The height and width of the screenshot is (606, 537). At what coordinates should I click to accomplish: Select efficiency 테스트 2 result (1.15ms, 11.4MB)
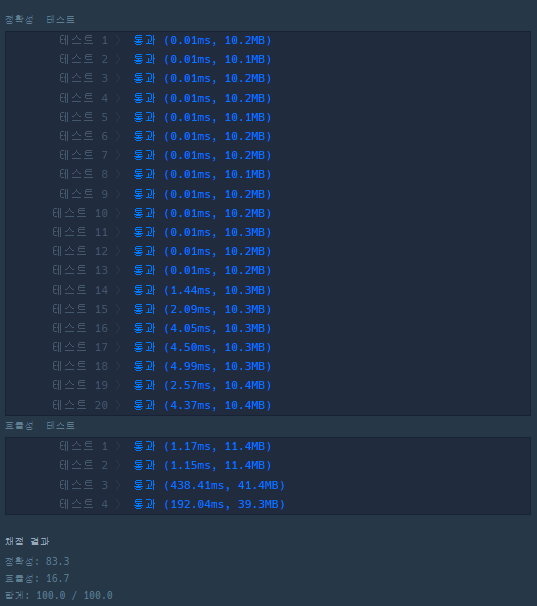click(x=217, y=465)
